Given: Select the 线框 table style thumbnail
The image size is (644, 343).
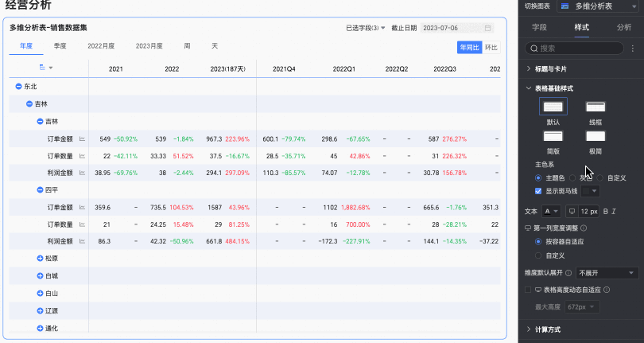Looking at the screenshot, I should [x=596, y=107].
